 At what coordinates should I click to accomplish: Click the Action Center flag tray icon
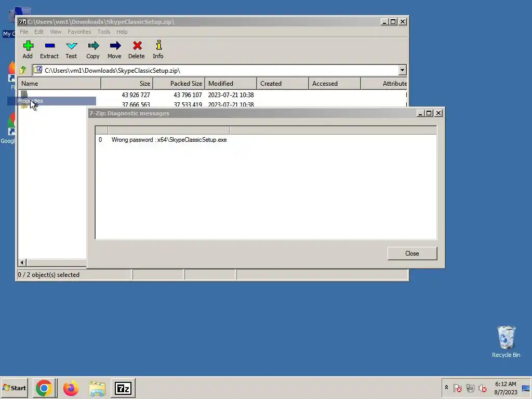(457, 388)
